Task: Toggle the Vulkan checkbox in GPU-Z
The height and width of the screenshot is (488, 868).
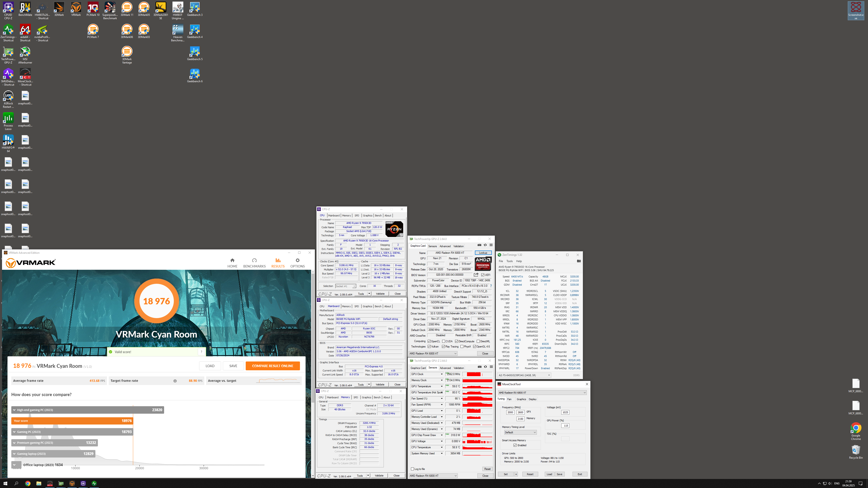Action: pyautogui.click(x=429, y=347)
